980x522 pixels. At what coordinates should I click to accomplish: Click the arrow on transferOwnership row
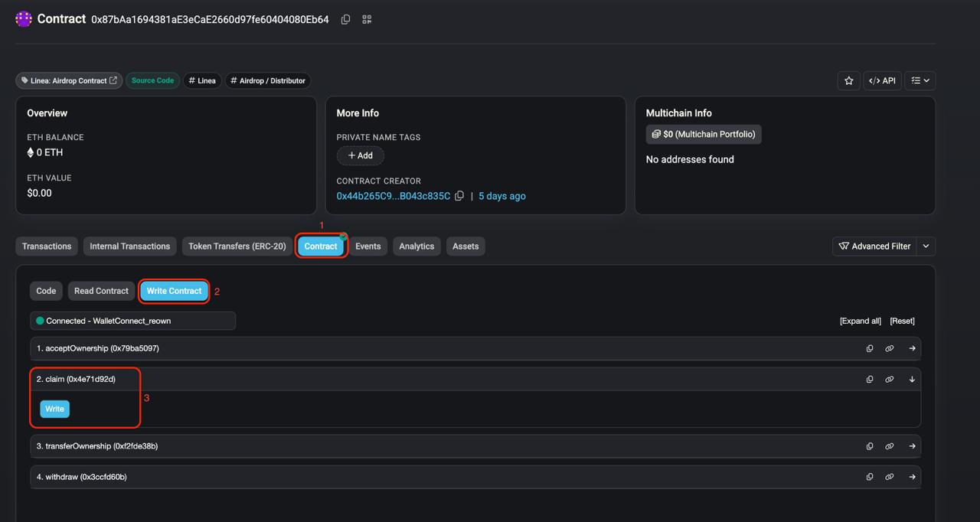[912, 446]
